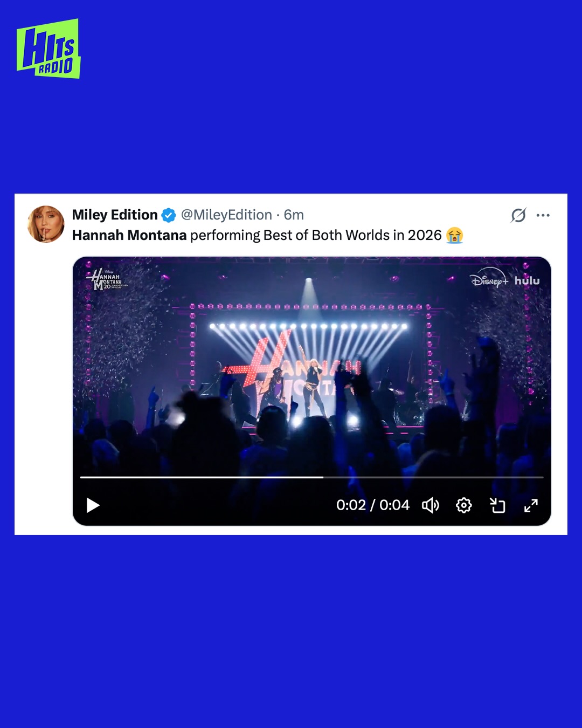This screenshot has height=728, width=582.
Task: Play the Hannah Montana video
Action: 93,505
